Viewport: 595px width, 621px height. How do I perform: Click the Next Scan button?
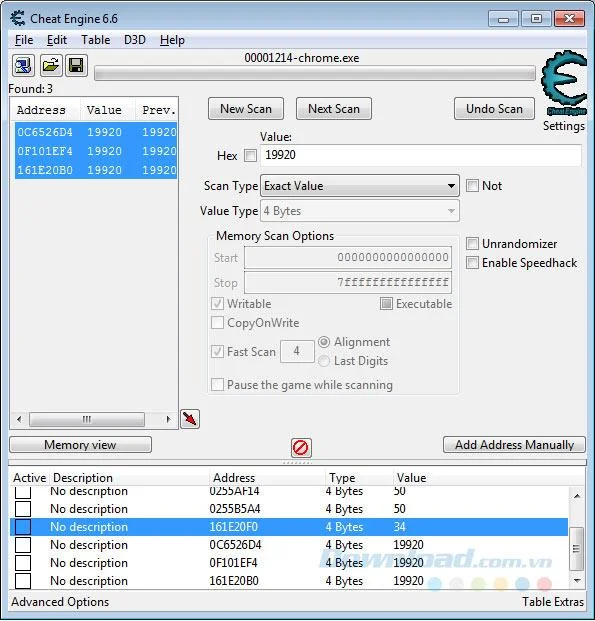pyautogui.click(x=334, y=109)
